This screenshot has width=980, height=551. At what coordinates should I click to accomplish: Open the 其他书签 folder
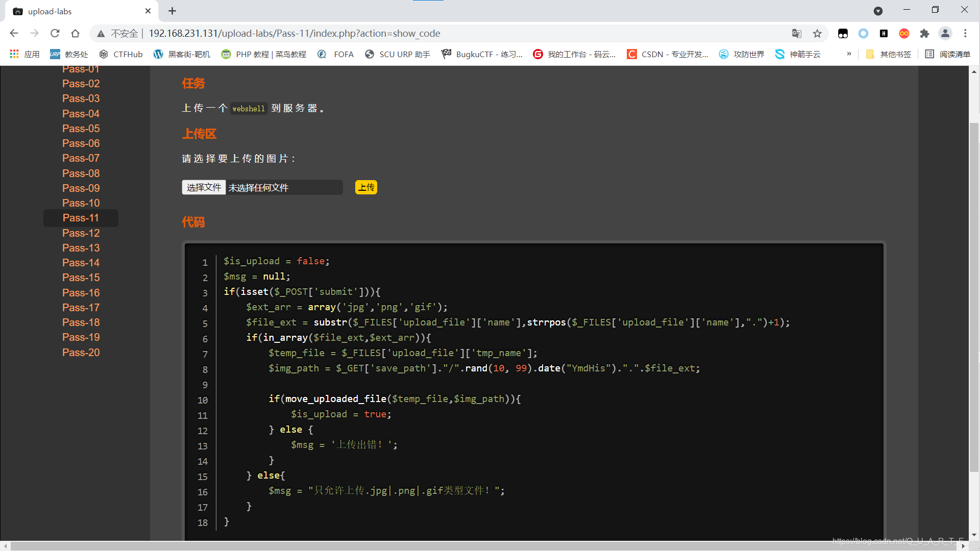889,54
